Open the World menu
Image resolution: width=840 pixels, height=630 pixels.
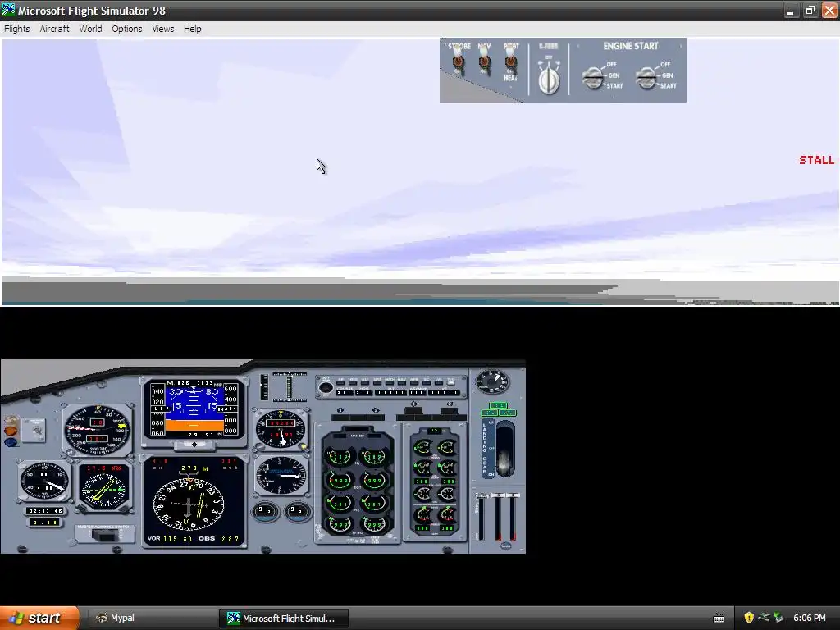point(90,29)
